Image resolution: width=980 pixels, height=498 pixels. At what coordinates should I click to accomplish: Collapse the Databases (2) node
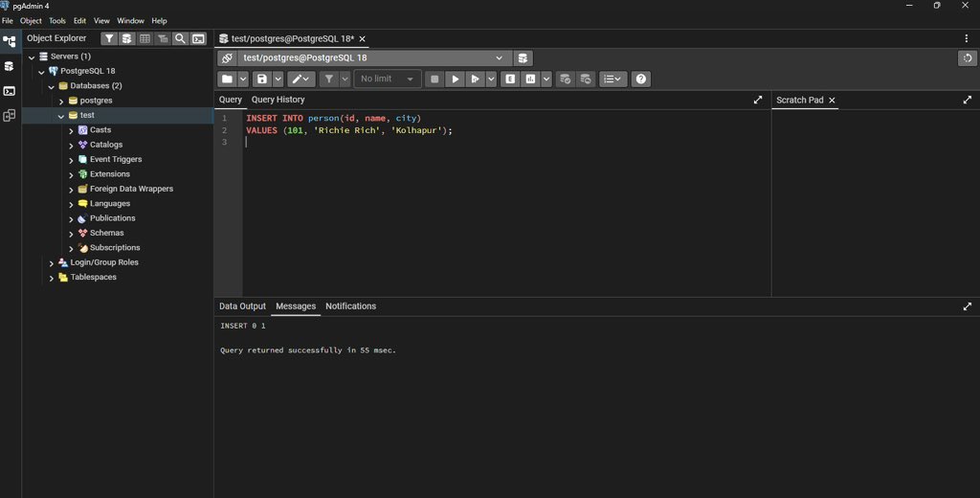52,87
